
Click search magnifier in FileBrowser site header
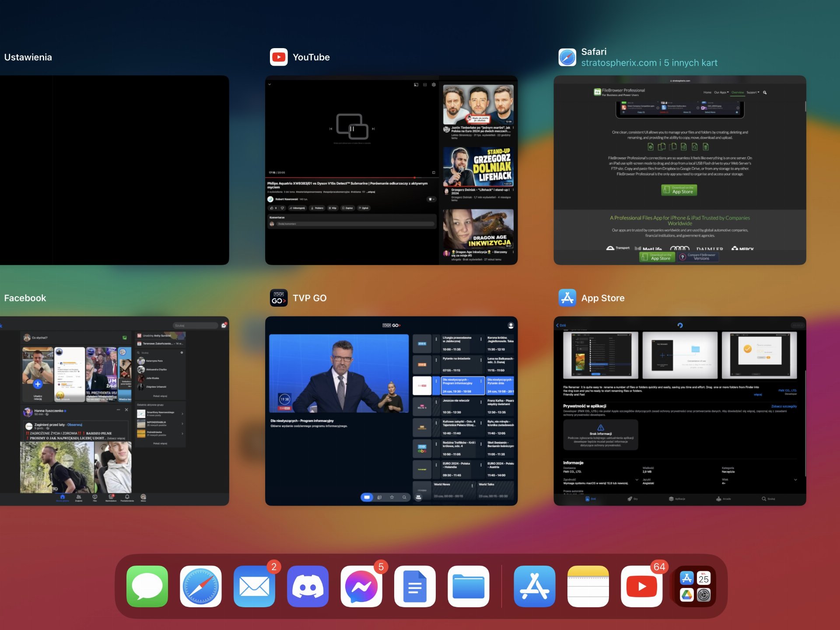tap(765, 92)
